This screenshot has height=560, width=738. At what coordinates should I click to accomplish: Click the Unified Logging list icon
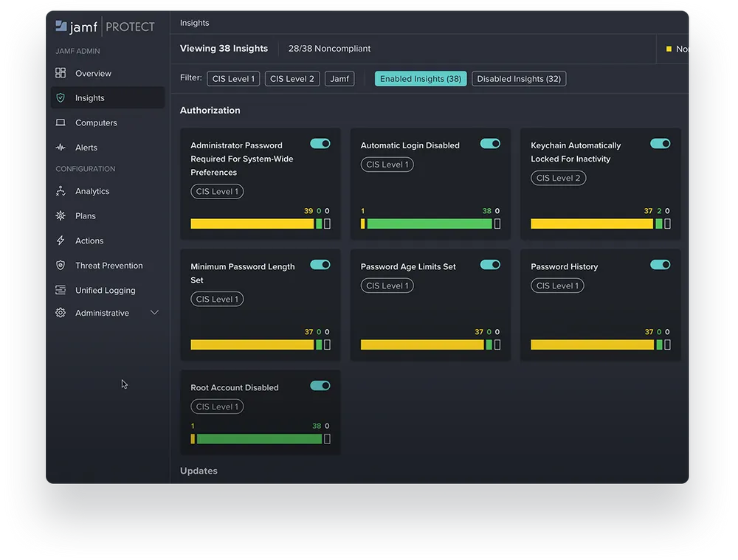tap(61, 290)
